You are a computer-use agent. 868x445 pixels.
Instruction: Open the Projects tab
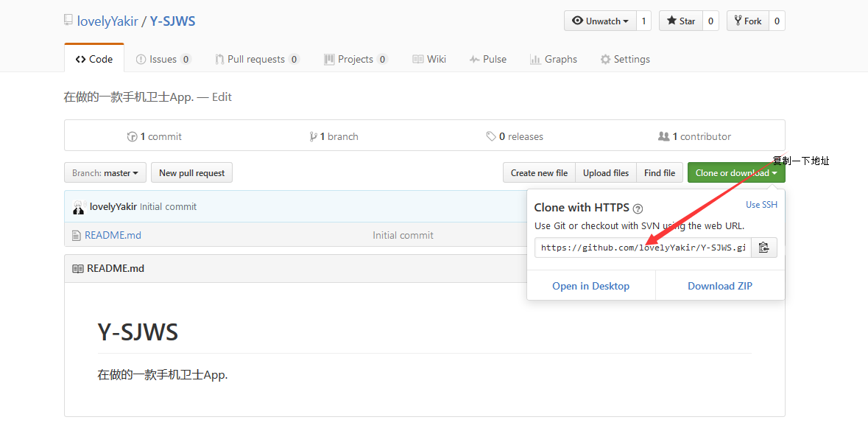click(356, 59)
